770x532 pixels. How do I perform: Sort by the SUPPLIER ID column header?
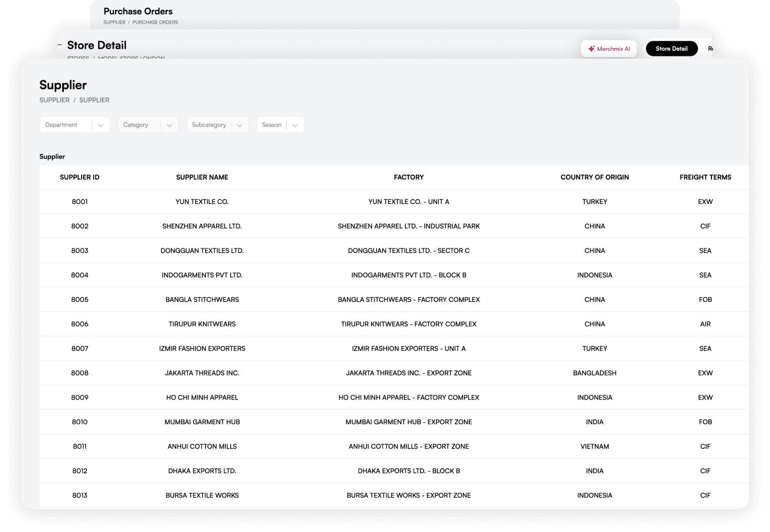click(x=80, y=177)
